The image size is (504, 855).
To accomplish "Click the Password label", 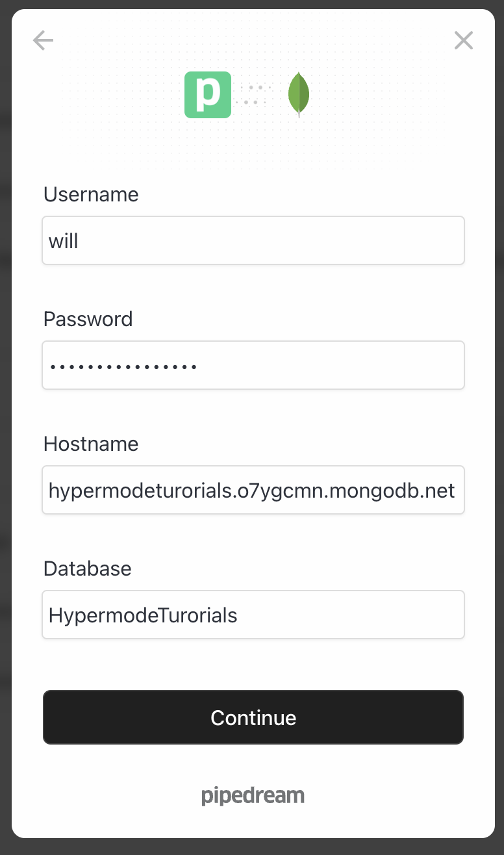I will [x=88, y=319].
